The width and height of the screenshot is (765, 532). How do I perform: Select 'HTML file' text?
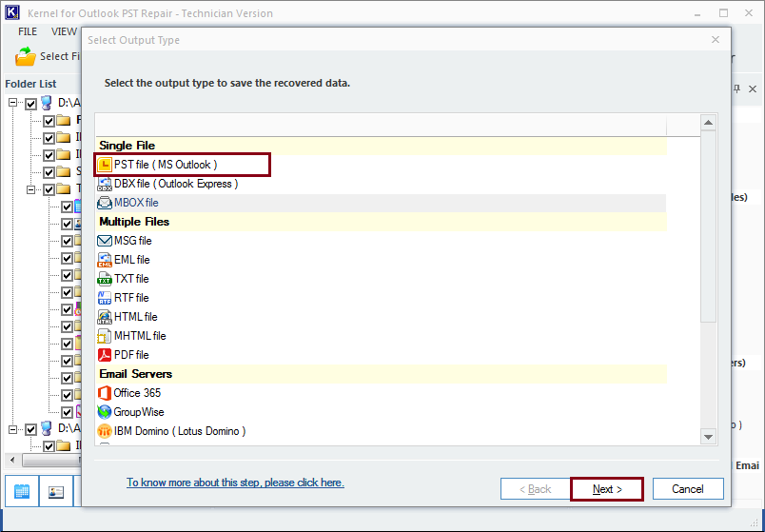tap(136, 317)
